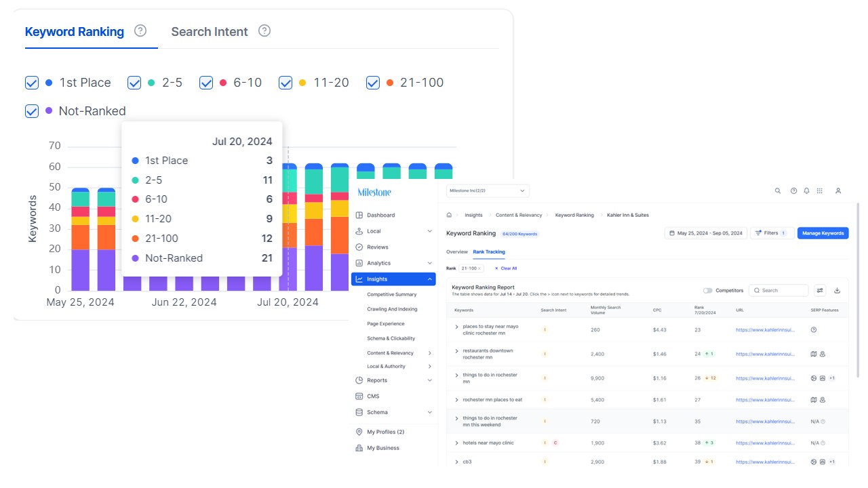Uncheck the 1st Place series checkbox
Image resolution: width=868 pixels, height=488 pixels.
[32, 83]
